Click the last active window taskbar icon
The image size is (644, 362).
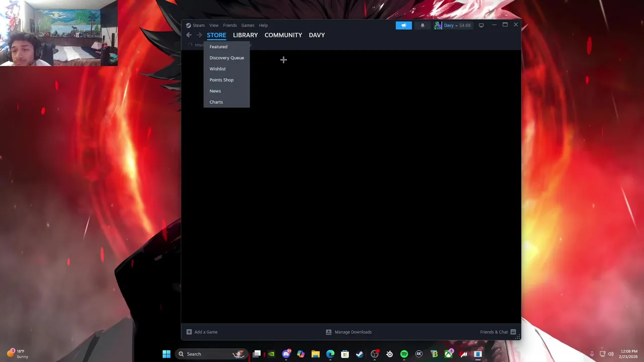[x=478, y=354]
